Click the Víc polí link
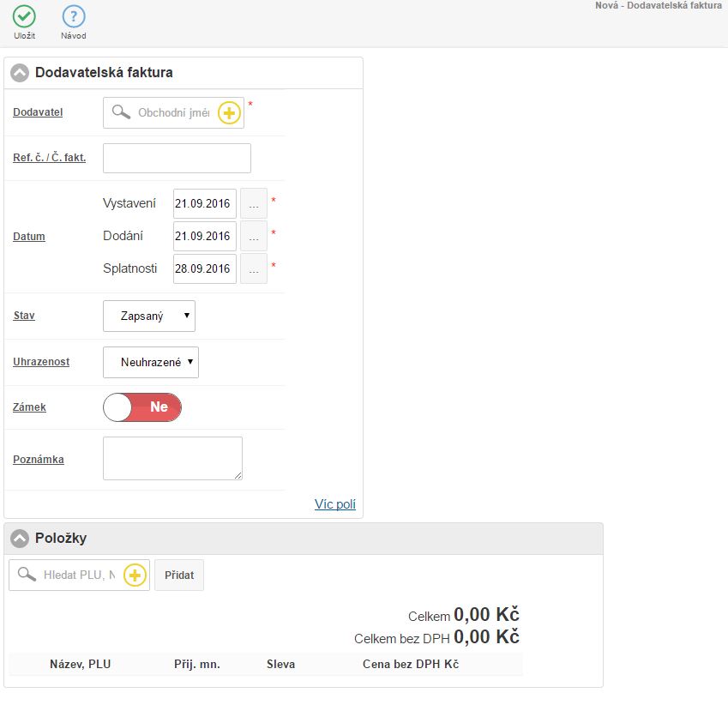The height and width of the screenshot is (711, 728). [334, 504]
